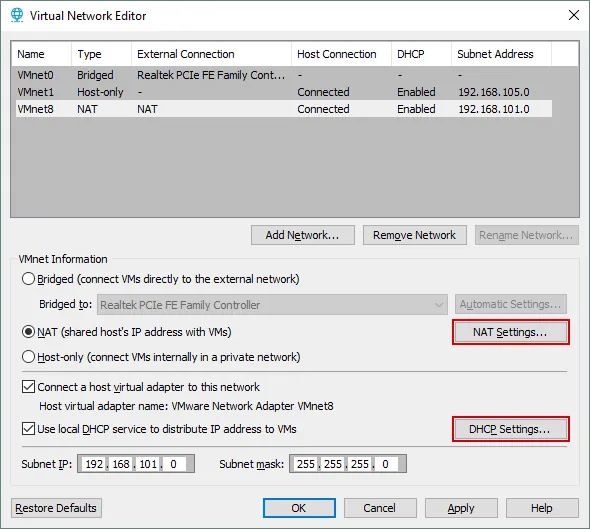Select the VMnet0 network row

pyautogui.click(x=284, y=75)
